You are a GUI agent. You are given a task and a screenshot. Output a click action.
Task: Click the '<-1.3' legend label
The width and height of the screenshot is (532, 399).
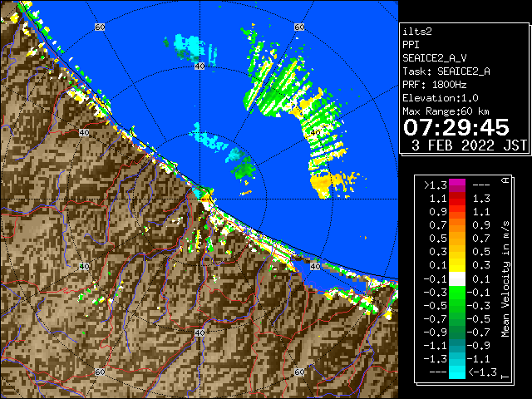point(482,372)
